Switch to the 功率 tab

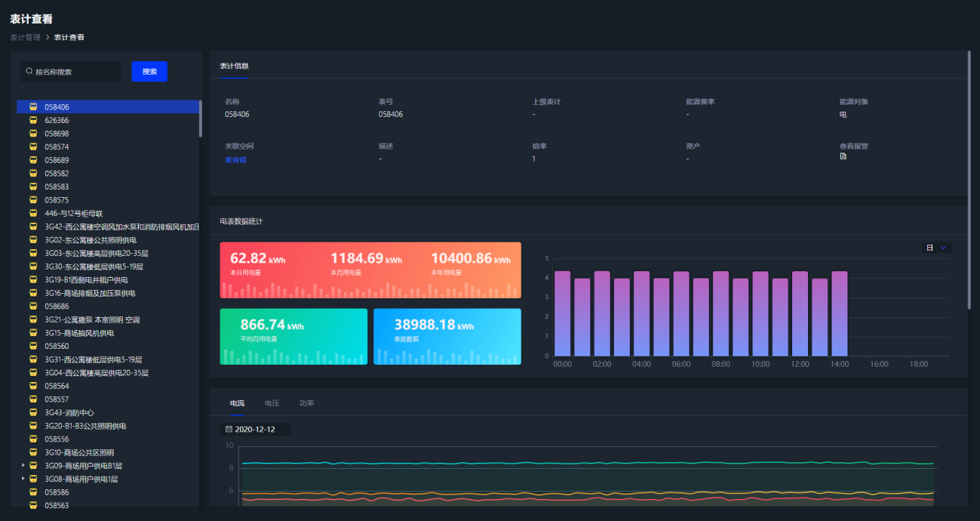click(306, 403)
